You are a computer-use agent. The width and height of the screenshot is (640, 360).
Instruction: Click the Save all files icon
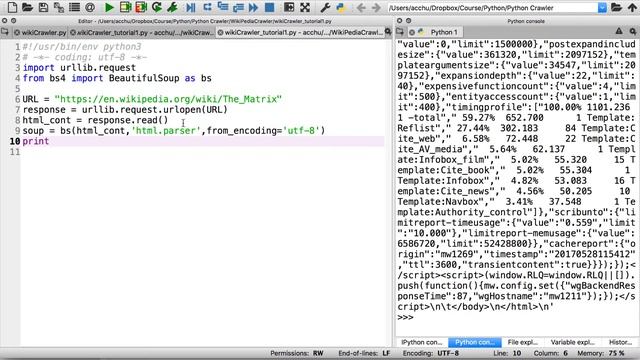pyautogui.click(x=59, y=7)
